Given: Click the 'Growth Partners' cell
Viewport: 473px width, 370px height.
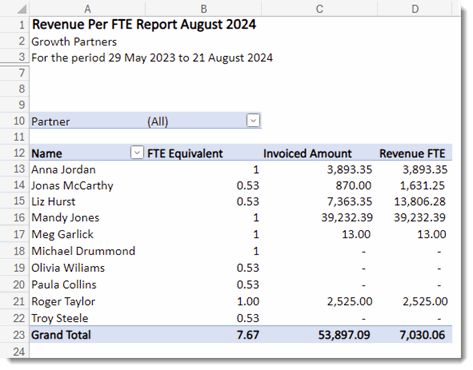Looking at the screenshot, I should tap(74, 42).
